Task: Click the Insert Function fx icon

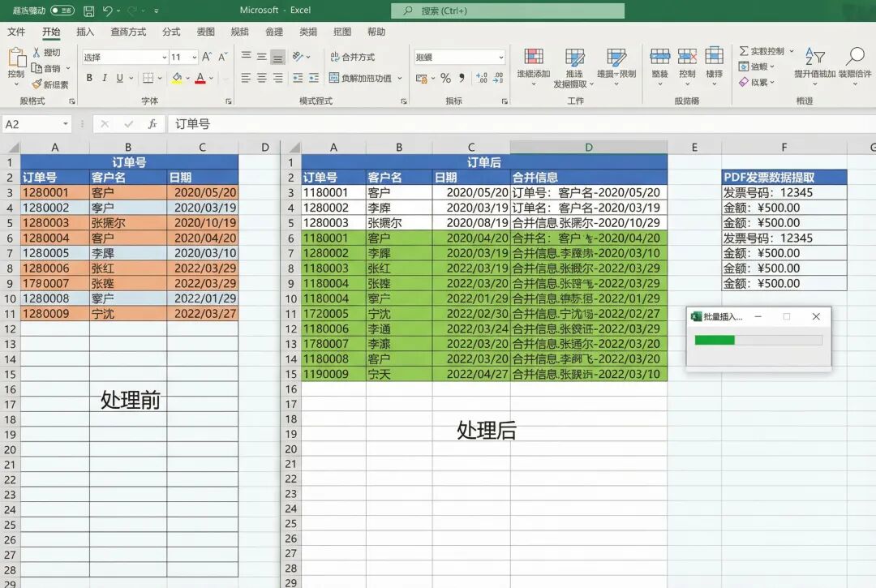Action: [152, 124]
